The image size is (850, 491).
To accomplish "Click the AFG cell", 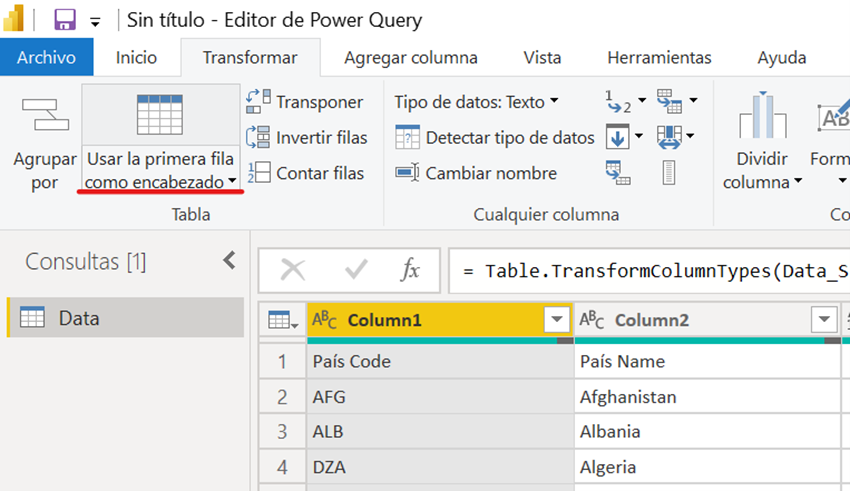I will coord(440,397).
